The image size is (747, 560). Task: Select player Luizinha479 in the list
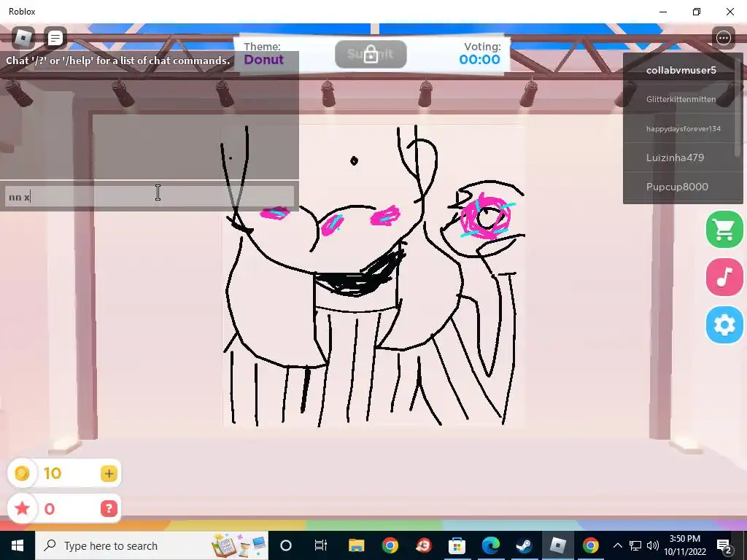click(681, 157)
